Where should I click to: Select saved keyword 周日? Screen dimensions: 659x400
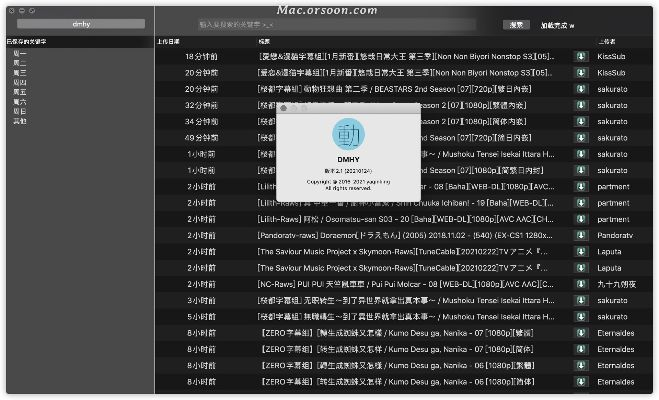pyautogui.click(x=20, y=111)
